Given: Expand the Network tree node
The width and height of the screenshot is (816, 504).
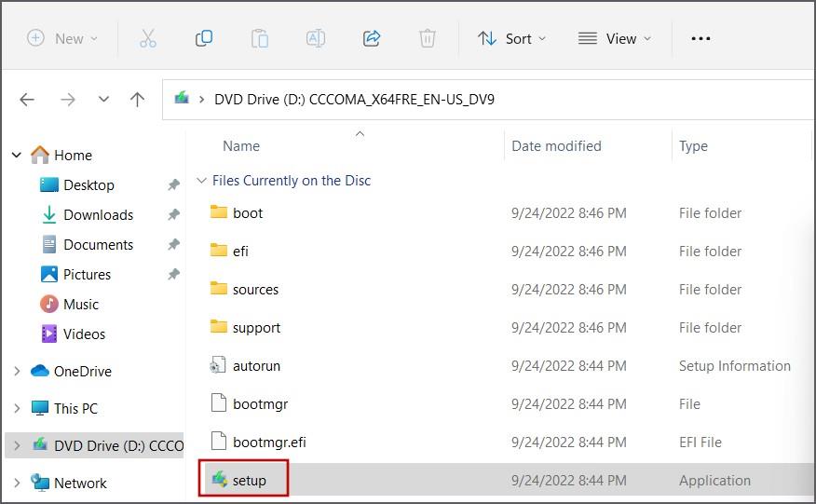Looking at the screenshot, I should [x=17, y=484].
